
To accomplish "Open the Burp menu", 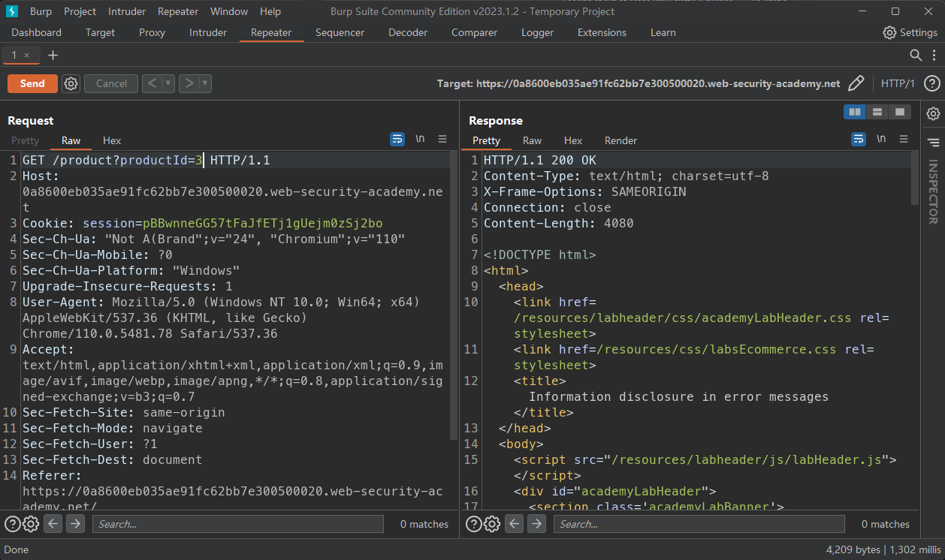I will pos(41,11).
